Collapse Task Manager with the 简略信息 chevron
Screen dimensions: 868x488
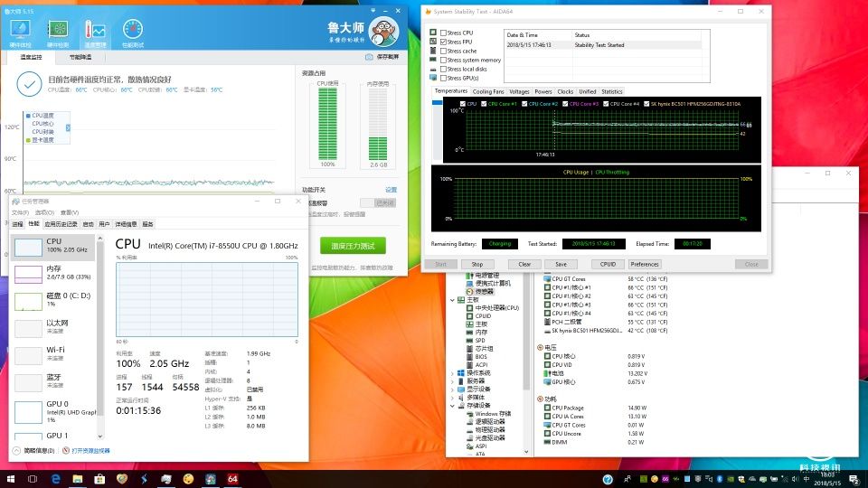click(16, 451)
